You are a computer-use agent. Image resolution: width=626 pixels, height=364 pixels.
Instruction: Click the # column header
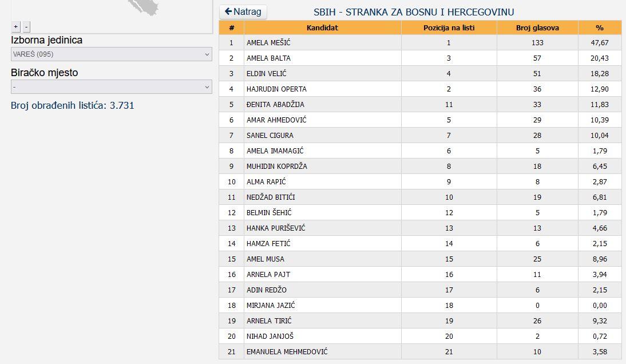click(231, 27)
